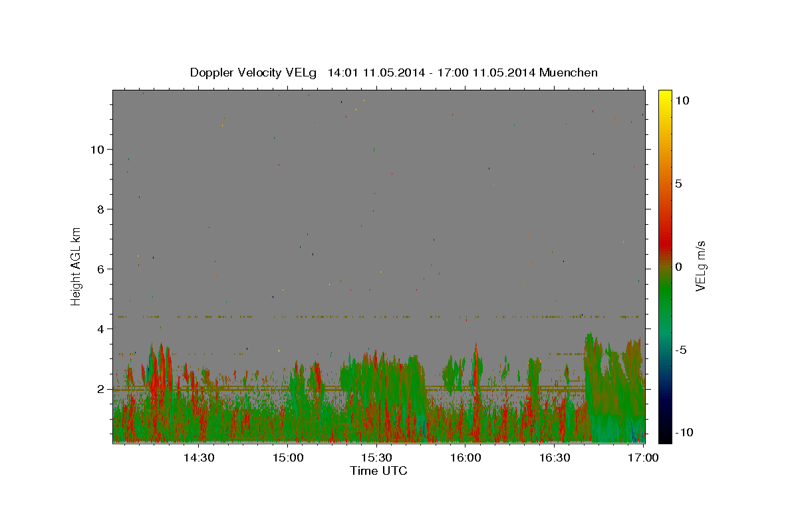Click the "VELg m/s" colorbar label
The width and height of the screenshot is (798, 532).
700,266
